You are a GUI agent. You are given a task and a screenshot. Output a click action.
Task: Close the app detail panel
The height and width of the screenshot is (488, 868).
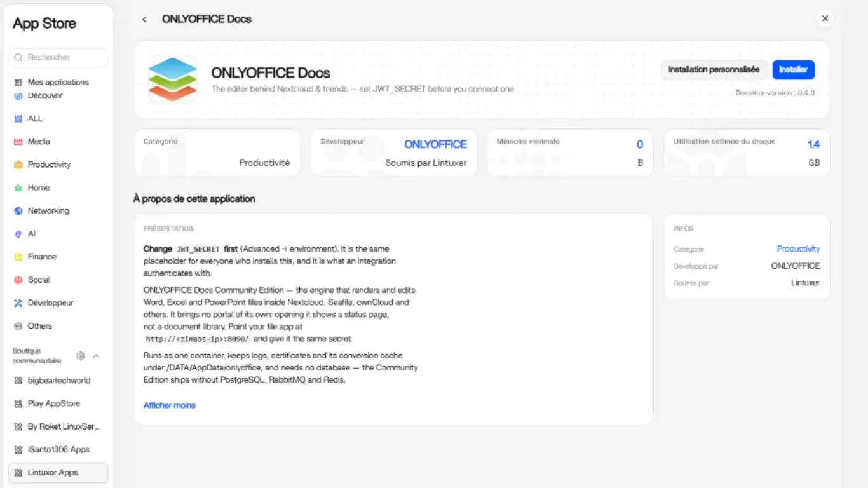(x=825, y=18)
